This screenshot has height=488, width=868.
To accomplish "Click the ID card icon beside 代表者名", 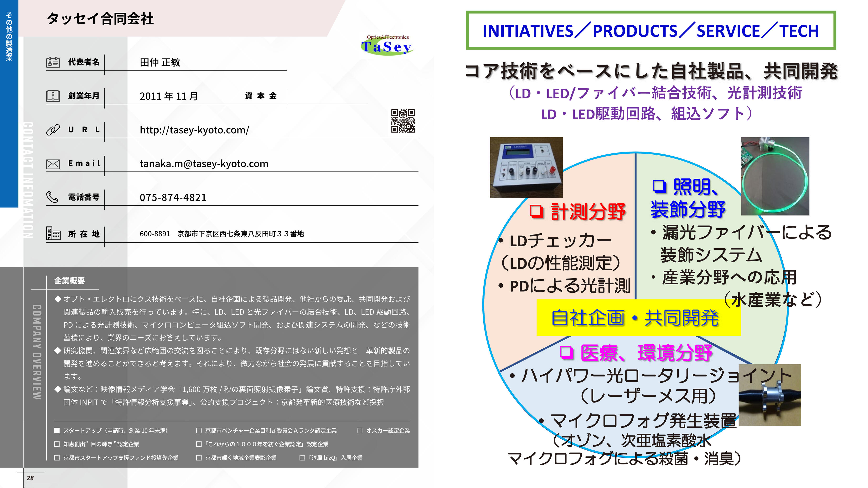I will click(53, 62).
